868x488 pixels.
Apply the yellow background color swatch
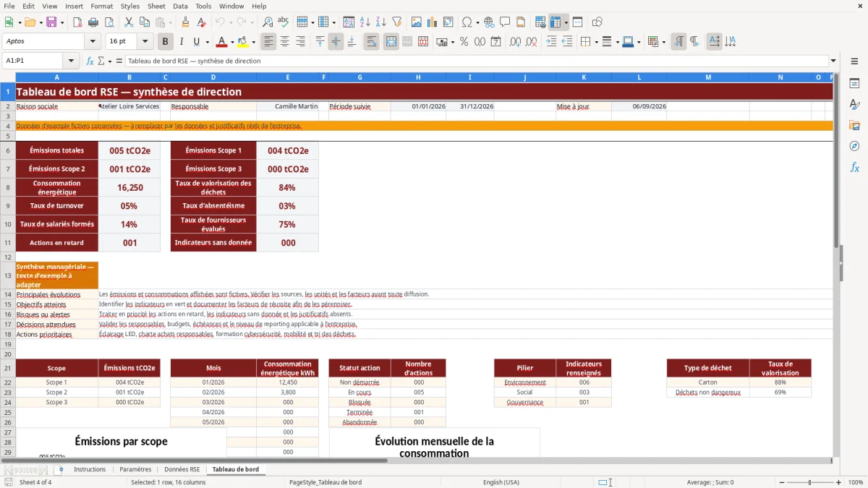point(243,42)
